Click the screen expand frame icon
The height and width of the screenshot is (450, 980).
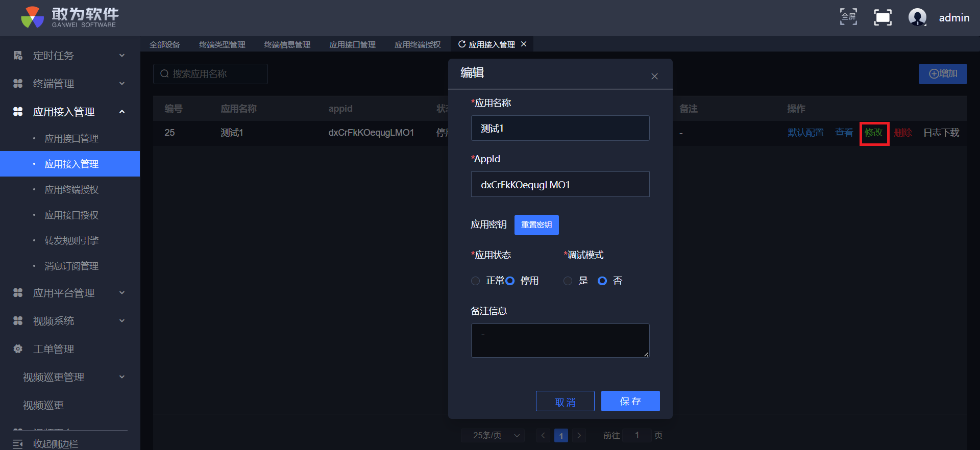883,17
